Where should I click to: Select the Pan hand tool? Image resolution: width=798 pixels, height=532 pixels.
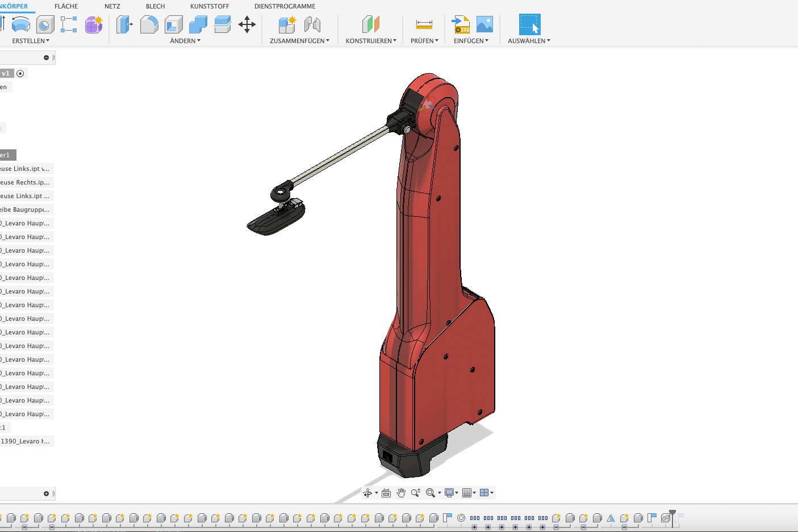point(401,493)
